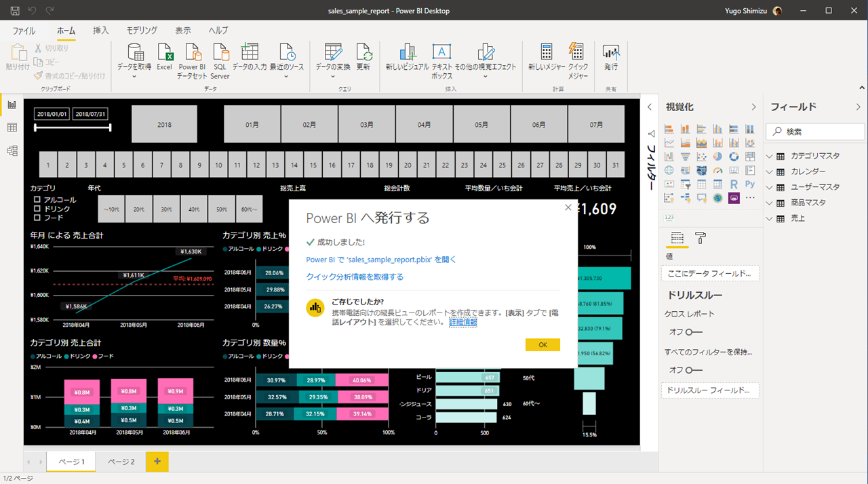Select the 04月 month slicer button
868x484 pixels.
pyautogui.click(x=425, y=125)
